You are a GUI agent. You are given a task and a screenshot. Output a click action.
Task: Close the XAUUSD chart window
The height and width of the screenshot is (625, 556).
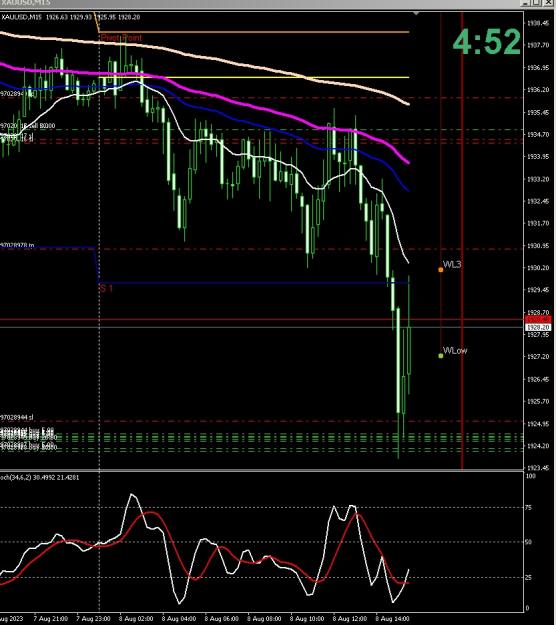548,3
